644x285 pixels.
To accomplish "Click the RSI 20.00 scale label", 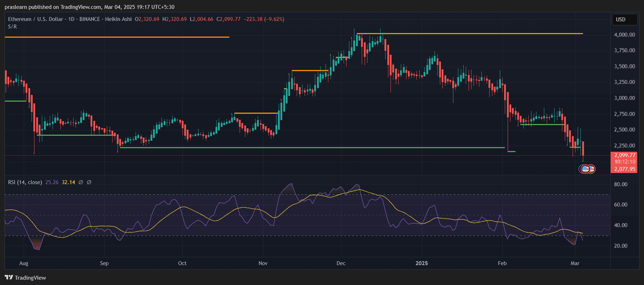I will [621, 246].
